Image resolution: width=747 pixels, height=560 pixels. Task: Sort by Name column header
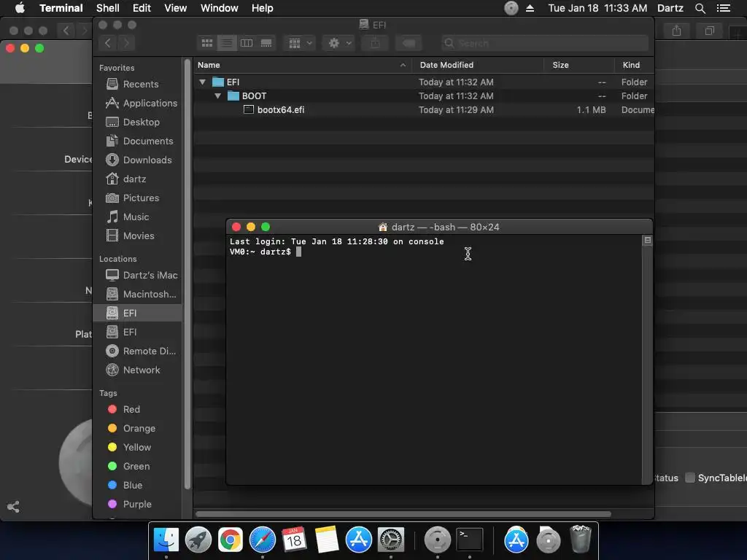tap(301, 65)
